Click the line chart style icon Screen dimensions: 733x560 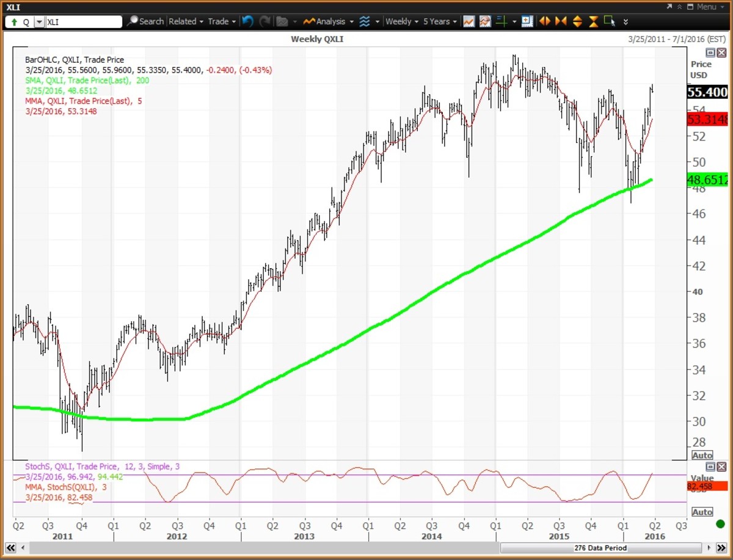pyautogui.click(x=469, y=21)
